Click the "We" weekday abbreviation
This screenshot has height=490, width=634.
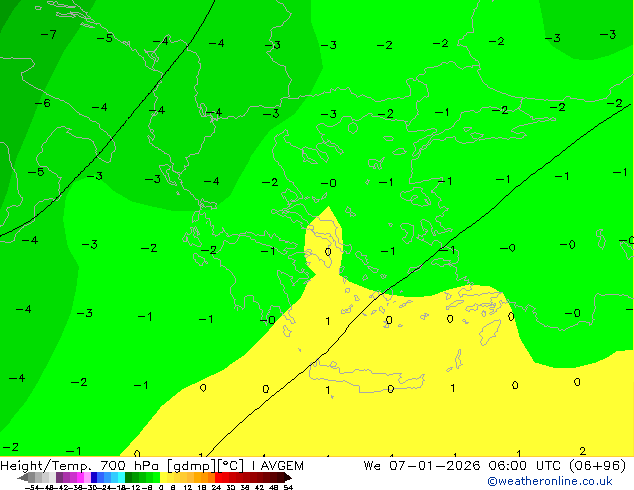click(x=372, y=466)
